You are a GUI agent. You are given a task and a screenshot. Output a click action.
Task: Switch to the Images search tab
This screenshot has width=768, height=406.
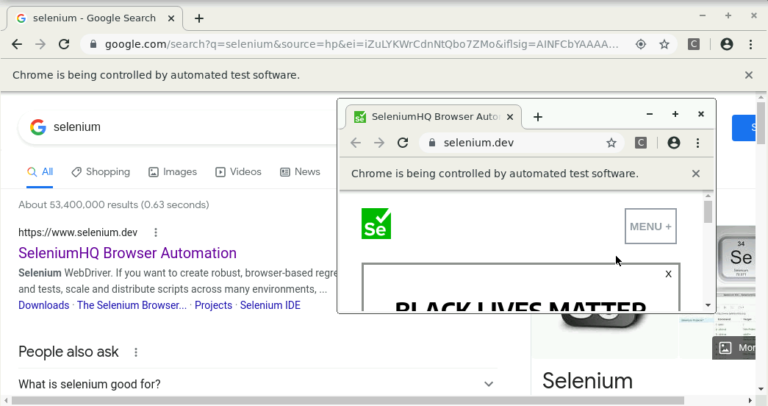click(172, 172)
